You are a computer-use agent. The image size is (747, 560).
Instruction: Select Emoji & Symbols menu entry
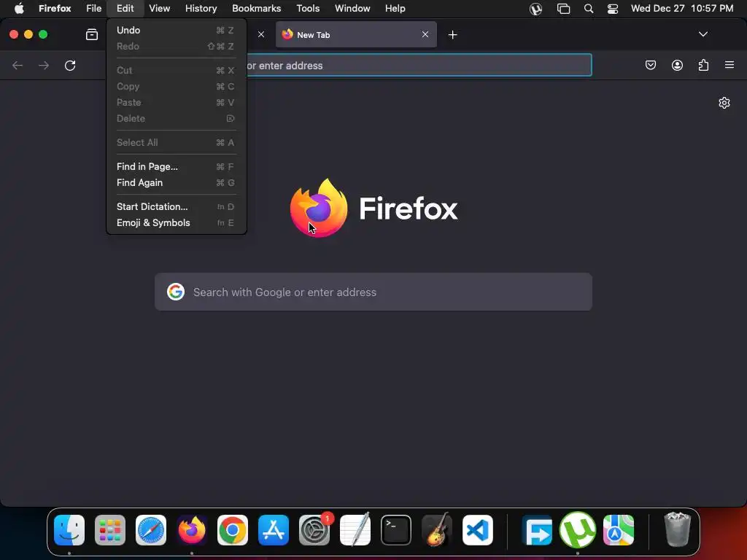[177, 223]
